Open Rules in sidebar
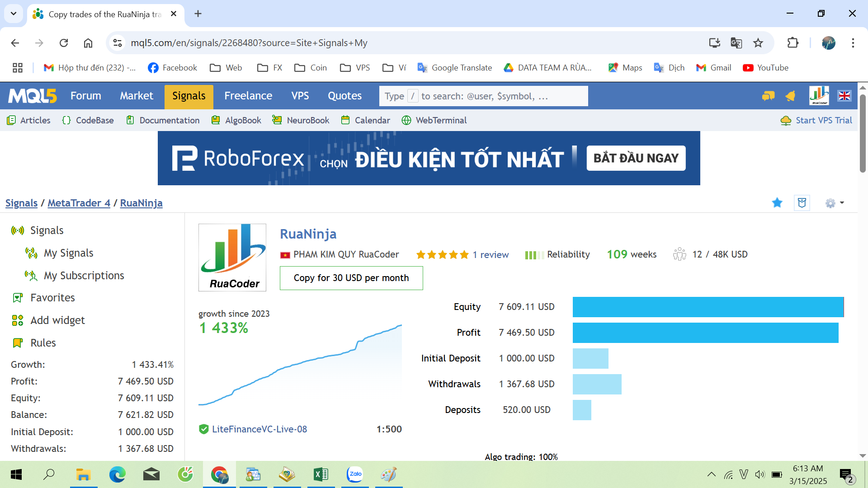This screenshot has width=868, height=488. click(34, 343)
